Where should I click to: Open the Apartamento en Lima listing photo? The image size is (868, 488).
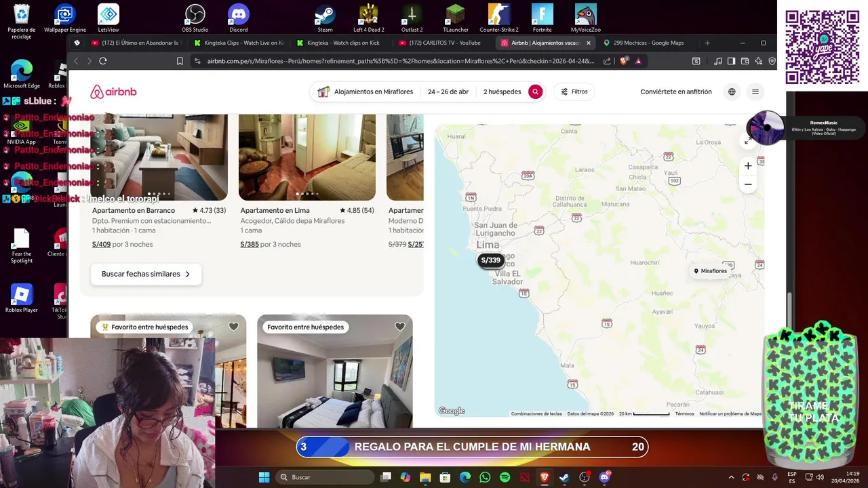[307, 157]
